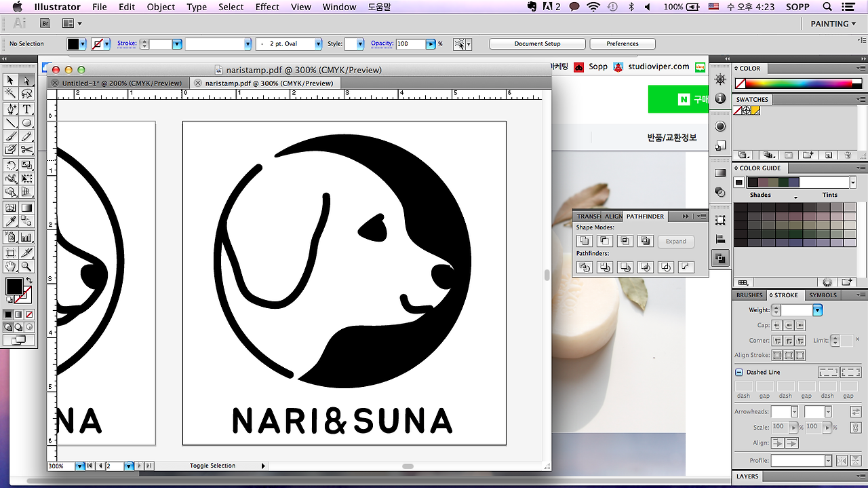The image size is (868, 488).
Task: Select the Type tool
Action: click(26, 109)
